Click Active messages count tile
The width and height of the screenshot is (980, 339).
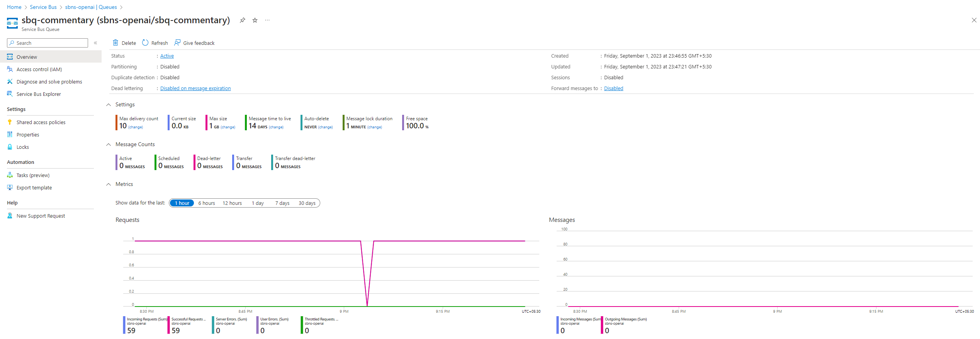tap(131, 162)
